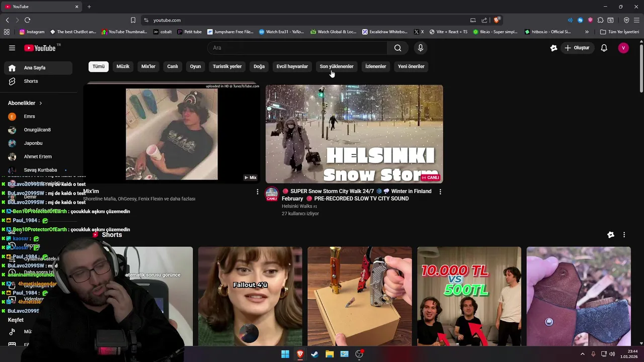The width and height of the screenshot is (644, 362).
Task: Select the Evcil hayvanlar chip
Action: (x=292, y=66)
